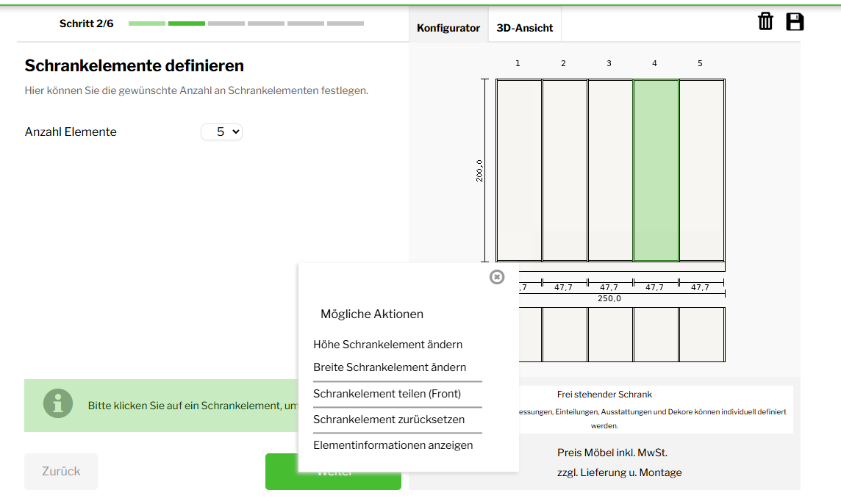The image size is (841, 504).
Task: Choose Höhe Schrankelement ändern
Action: click(x=387, y=345)
